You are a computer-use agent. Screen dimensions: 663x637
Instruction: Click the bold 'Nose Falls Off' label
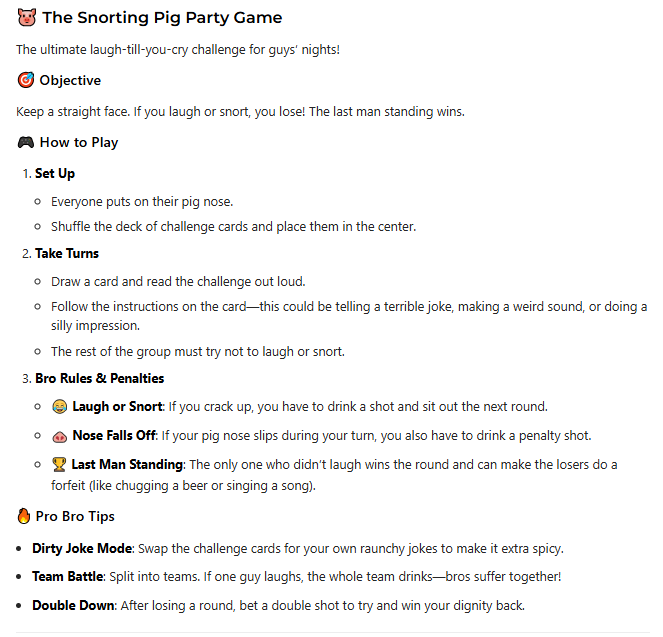(x=116, y=436)
